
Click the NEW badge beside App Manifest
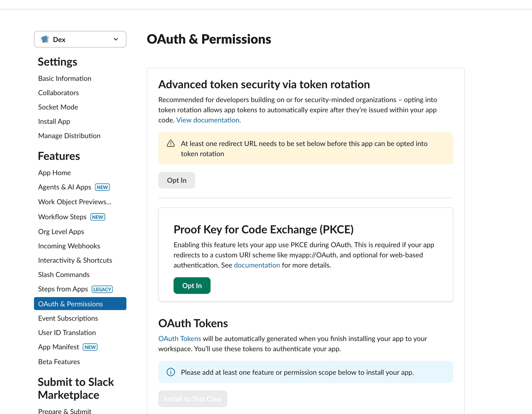90,347
